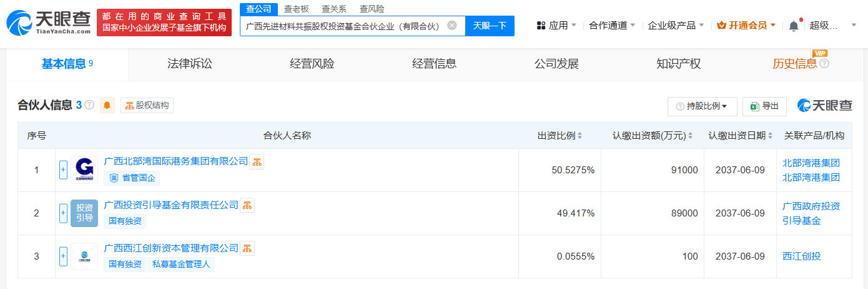Screen dimensions: 868x289
Task: Clear the search field with the X icon
Action: (452, 26)
